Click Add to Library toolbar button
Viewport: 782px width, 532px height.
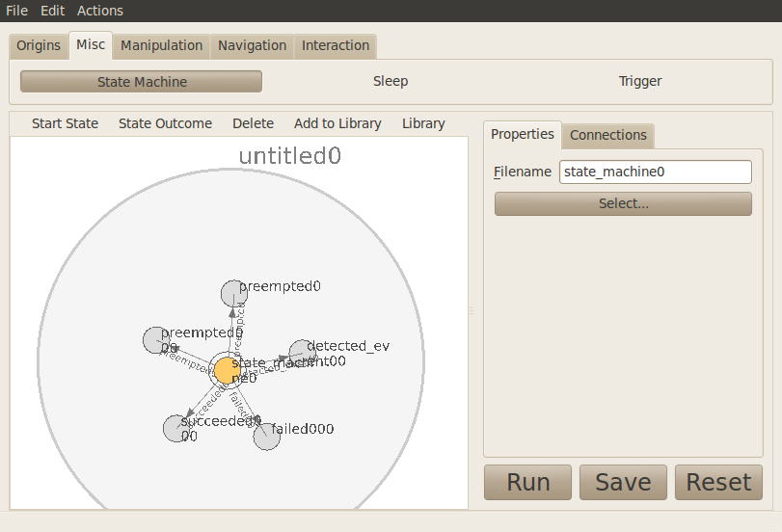tap(337, 123)
